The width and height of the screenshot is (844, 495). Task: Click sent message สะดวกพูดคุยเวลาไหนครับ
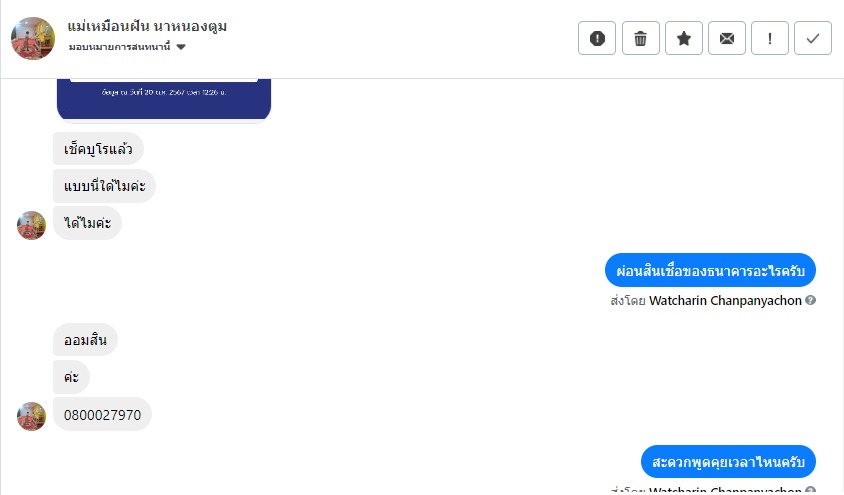pyautogui.click(x=728, y=462)
